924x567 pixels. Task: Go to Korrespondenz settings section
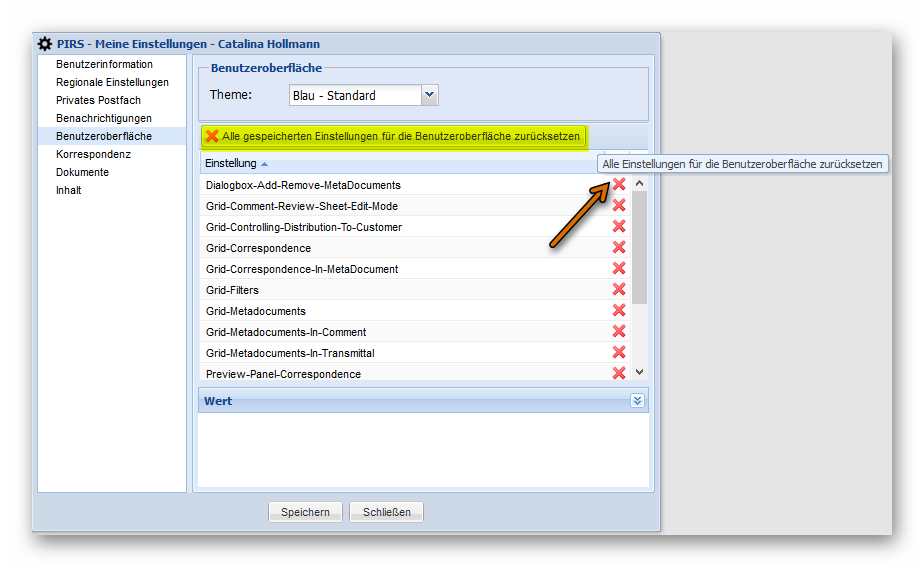[x=93, y=154]
